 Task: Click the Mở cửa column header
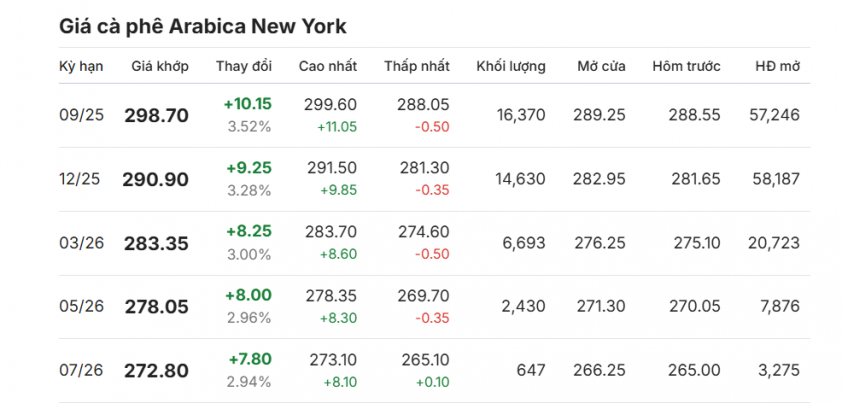601,67
